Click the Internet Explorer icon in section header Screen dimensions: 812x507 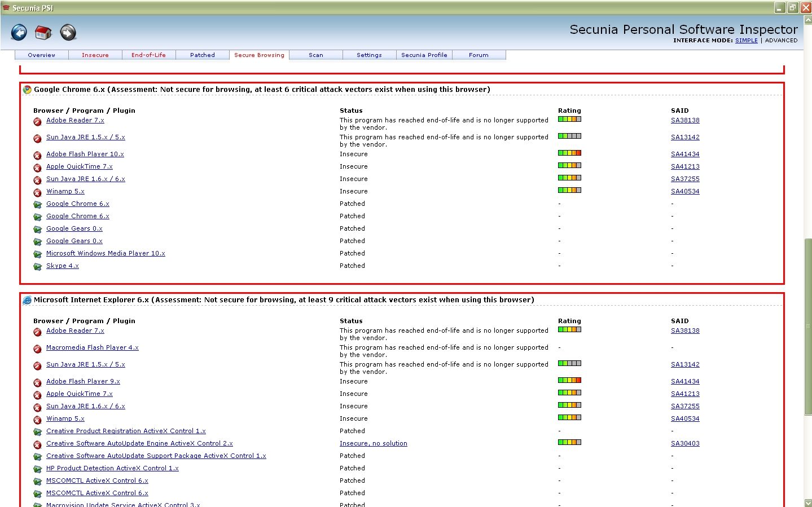point(27,300)
